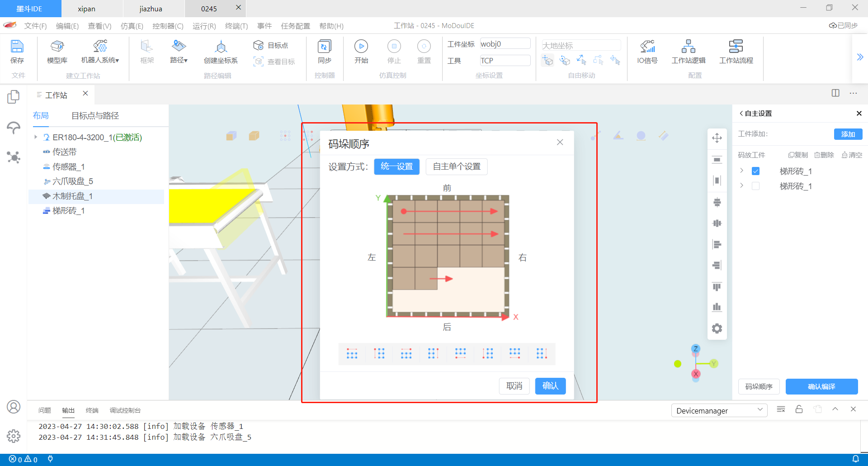Open the 仿真(E) menu

coord(132,26)
